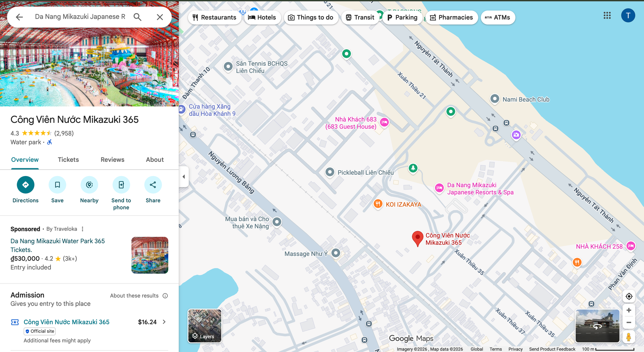The width and height of the screenshot is (644, 352).
Task: Switch to the Overview tab
Action: pos(25,160)
